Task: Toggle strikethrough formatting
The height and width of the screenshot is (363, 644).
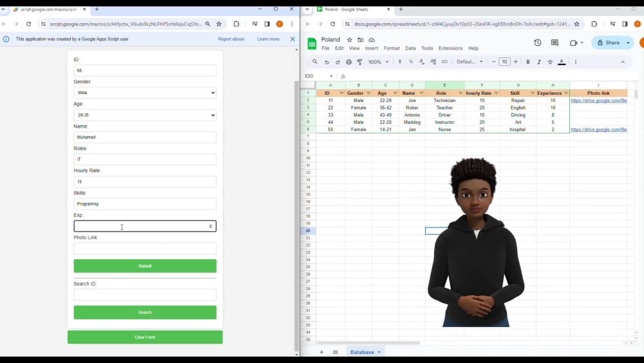Action: click(550, 62)
